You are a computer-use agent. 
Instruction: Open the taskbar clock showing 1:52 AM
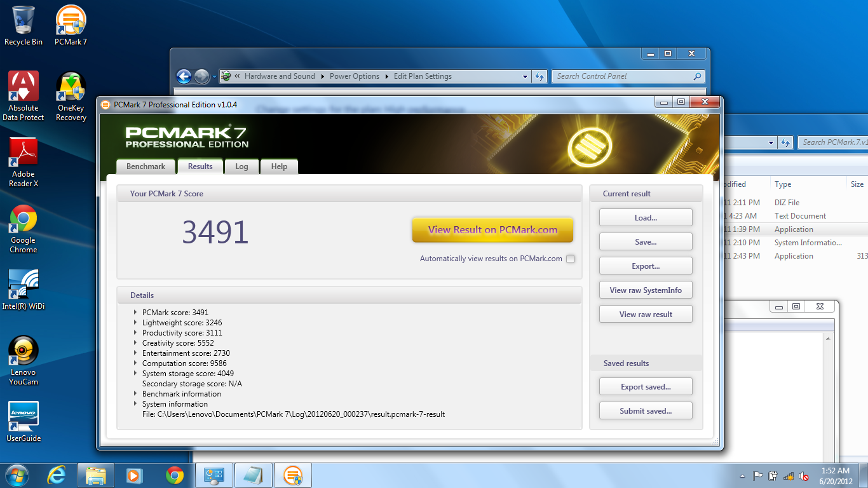pyautogui.click(x=836, y=476)
